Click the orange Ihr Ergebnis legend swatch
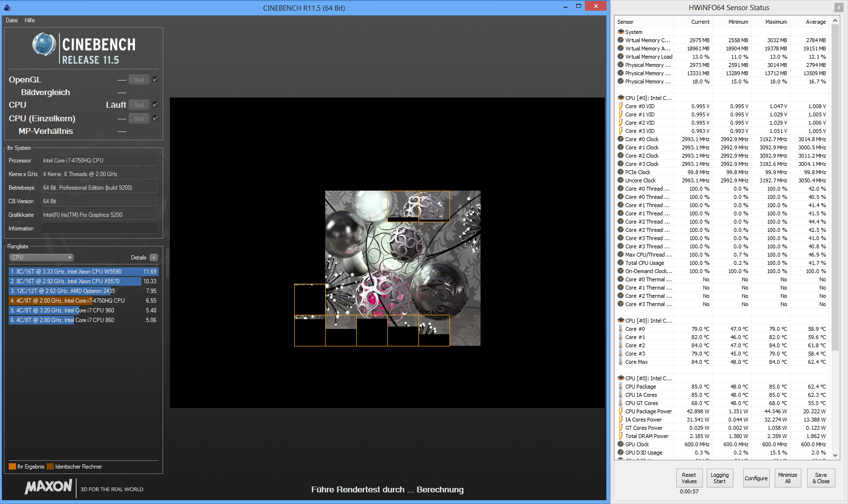This screenshot has width=848, height=504. [x=12, y=467]
